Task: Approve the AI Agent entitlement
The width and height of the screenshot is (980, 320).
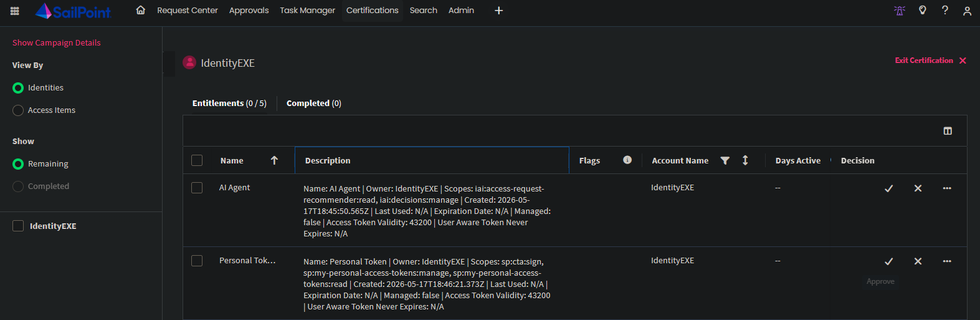Action: pyautogui.click(x=889, y=188)
